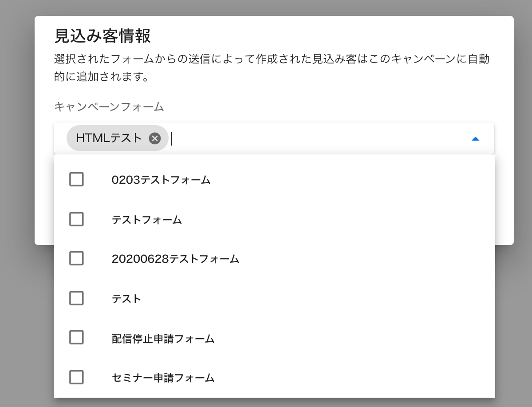This screenshot has width=532, height=407.
Task: Choose the 20200628テストフォーム list item text
Action: click(x=175, y=259)
